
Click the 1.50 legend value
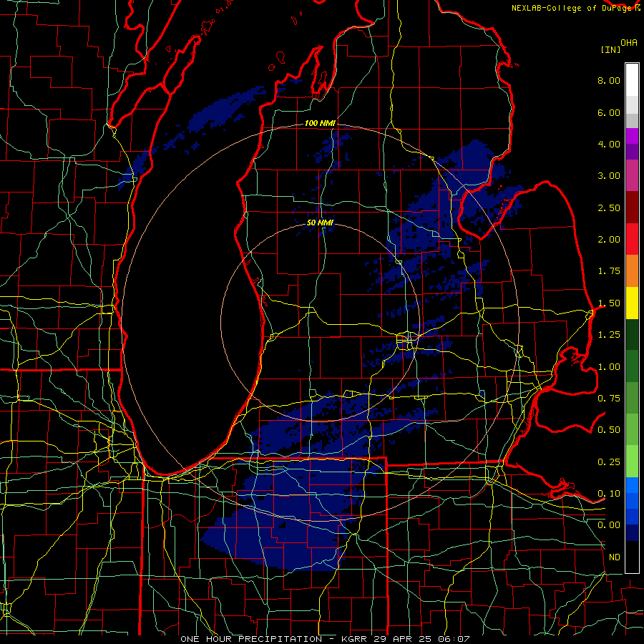[x=609, y=303]
